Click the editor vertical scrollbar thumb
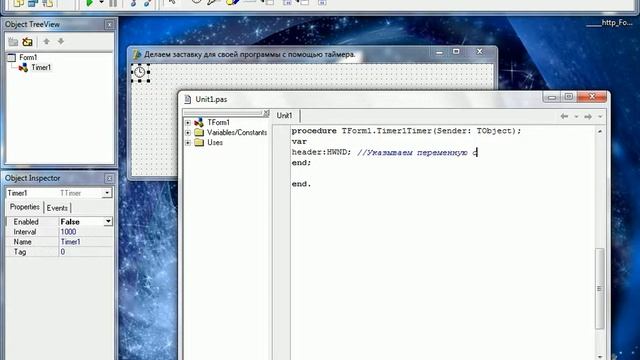Viewport: 640px width, 360px height. 600,289
